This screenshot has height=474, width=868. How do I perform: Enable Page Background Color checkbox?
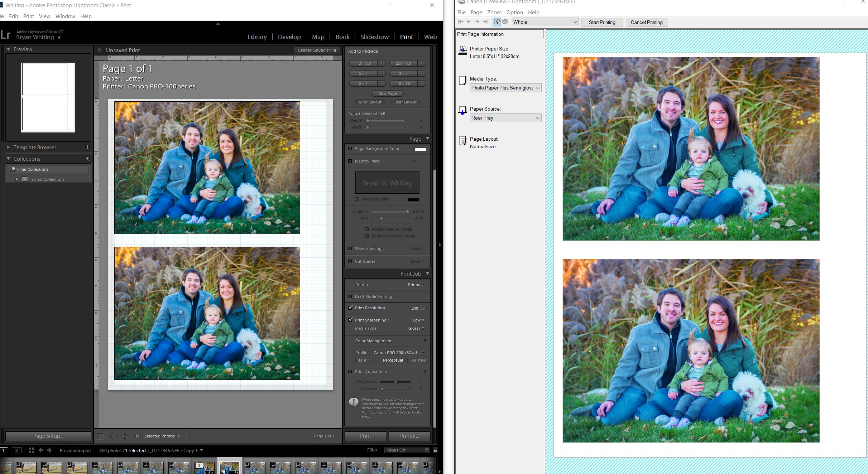(x=350, y=149)
